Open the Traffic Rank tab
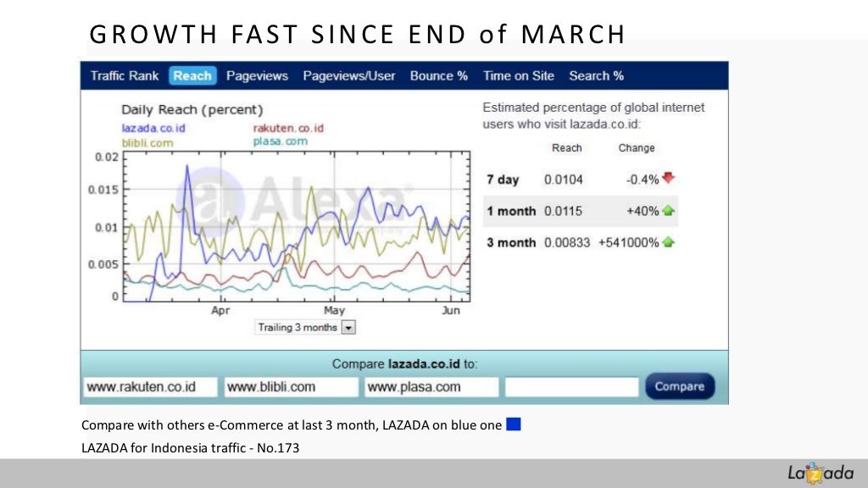This screenshot has height=488, width=868. pyautogui.click(x=125, y=75)
